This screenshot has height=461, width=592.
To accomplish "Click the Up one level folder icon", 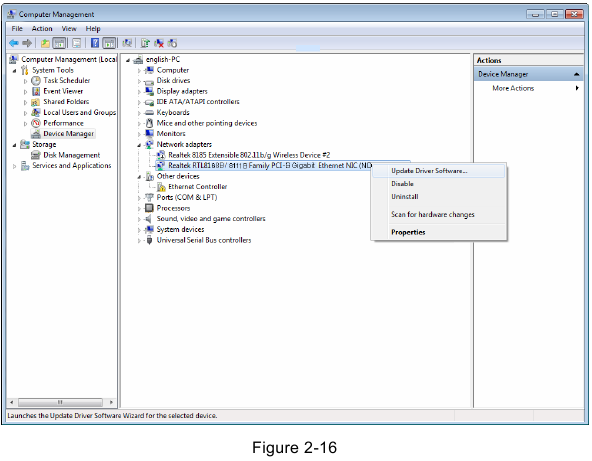I will (45, 43).
